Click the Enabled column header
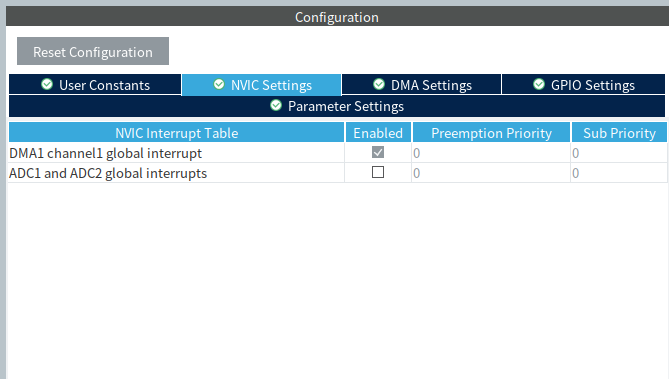Image resolution: width=669 pixels, height=379 pixels. (378, 132)
